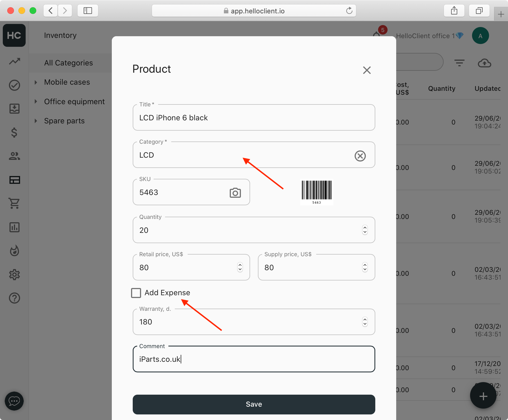Click the Retail price field

click(x=191, y=267)
